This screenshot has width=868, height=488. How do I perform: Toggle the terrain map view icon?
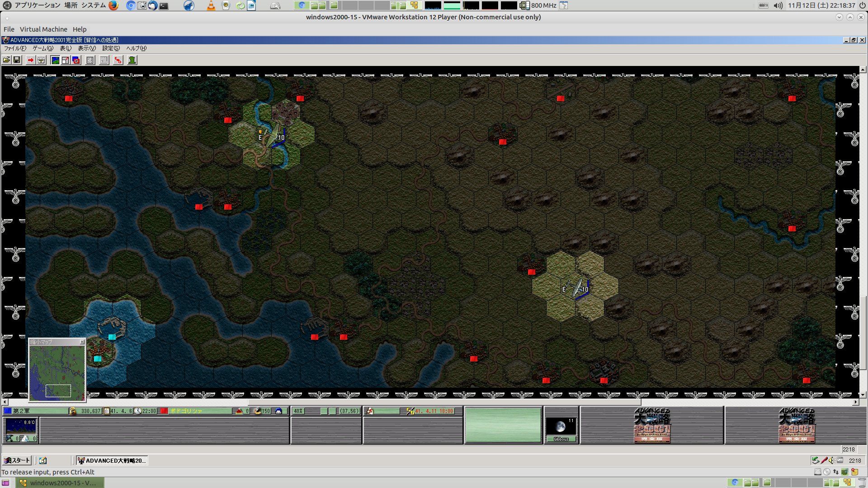click(x=55, y=60)
